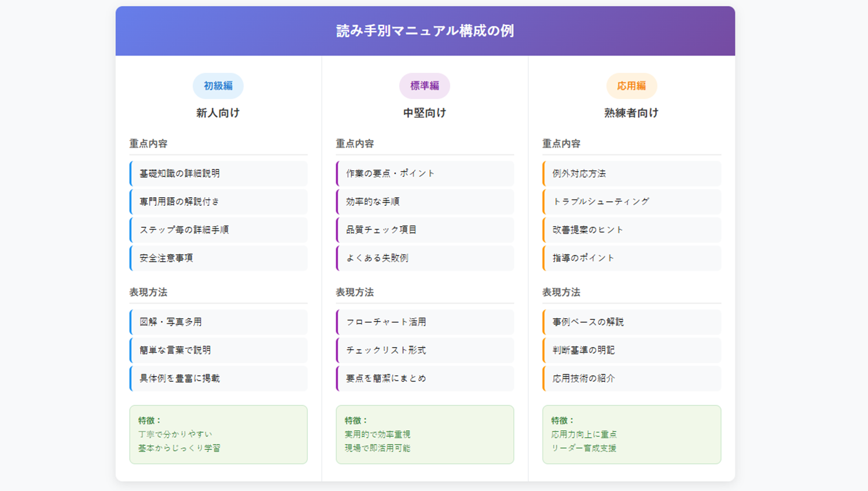Click 重点内容 heading in 新人向け column
The width and height of the screenshot is (868, 491).
click(x=148, y=143)
